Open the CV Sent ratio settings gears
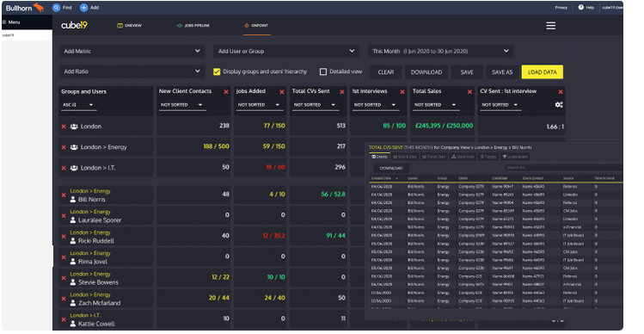Screen dimensions: 644x334 [559, 104]
